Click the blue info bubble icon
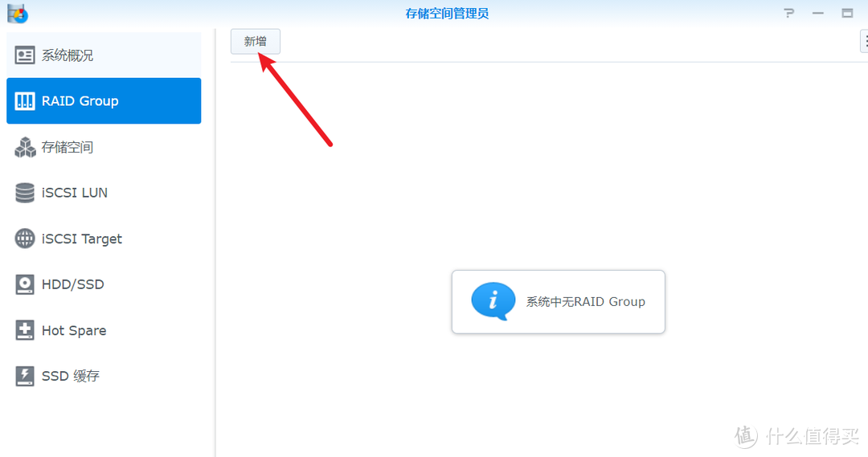The width and height of the screenshot is (868, 457). (x=493, y=301)
